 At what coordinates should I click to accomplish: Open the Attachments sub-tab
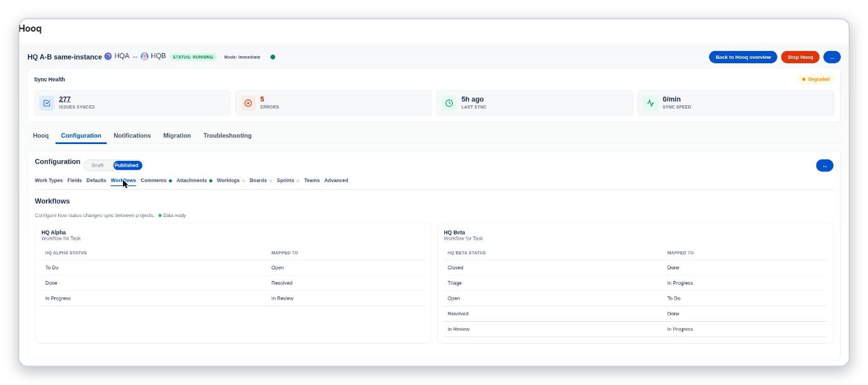coord(194,180)
